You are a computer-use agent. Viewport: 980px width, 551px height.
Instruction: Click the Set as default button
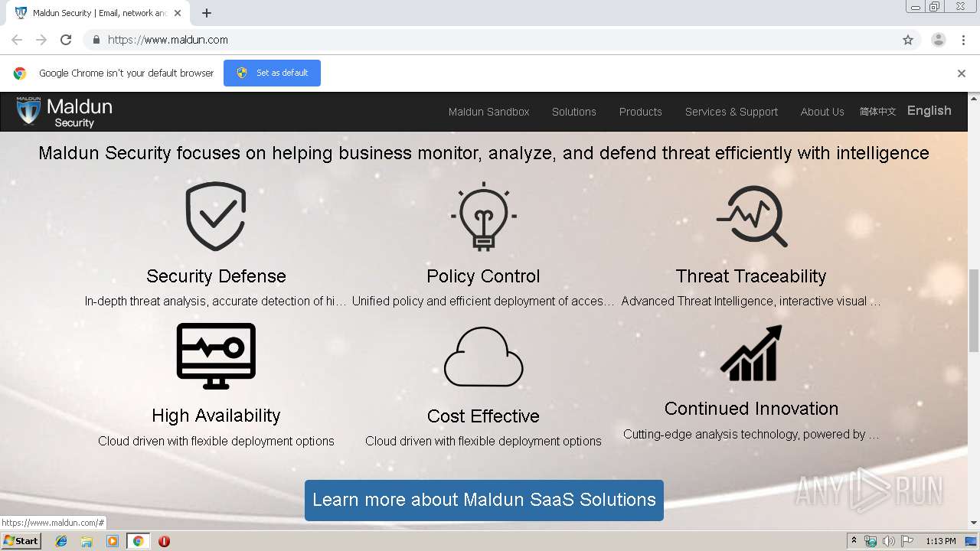click(272, 73)
